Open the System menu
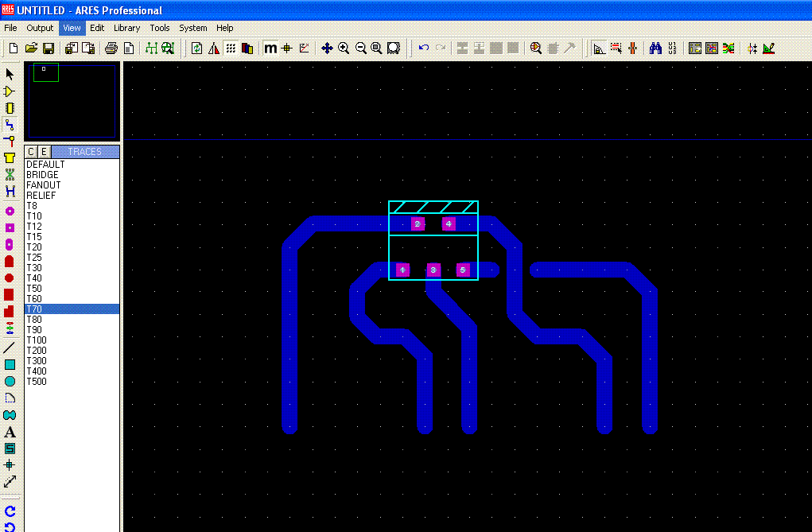 [192, 28]
